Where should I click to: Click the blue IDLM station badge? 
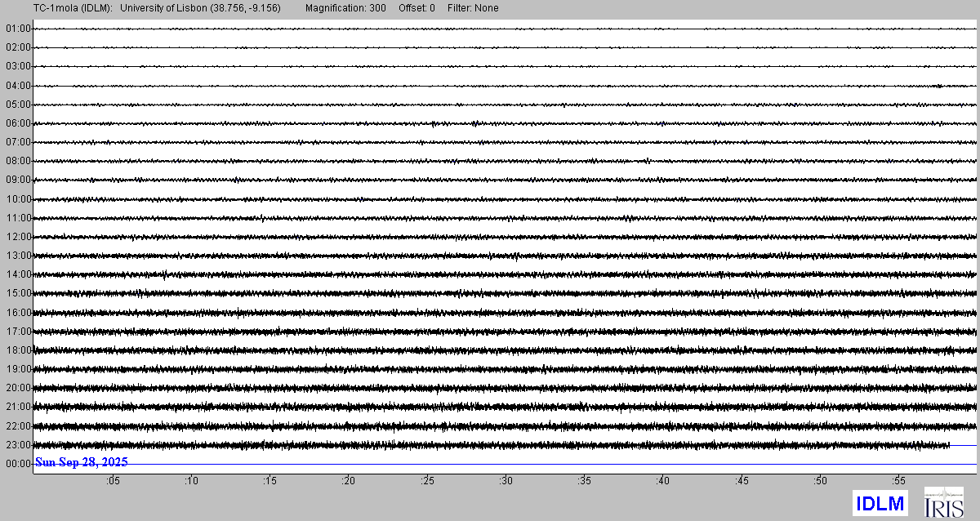pos(880,504)
